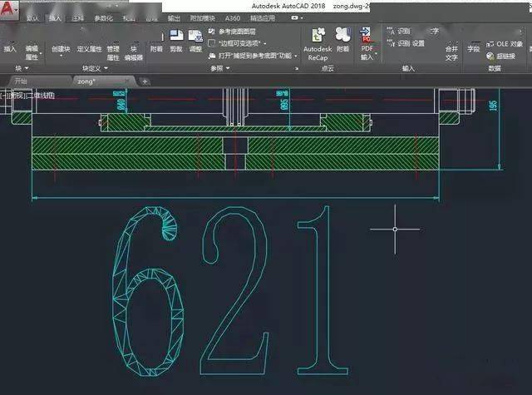Select the OLE 对象 icon

[490, 44]
